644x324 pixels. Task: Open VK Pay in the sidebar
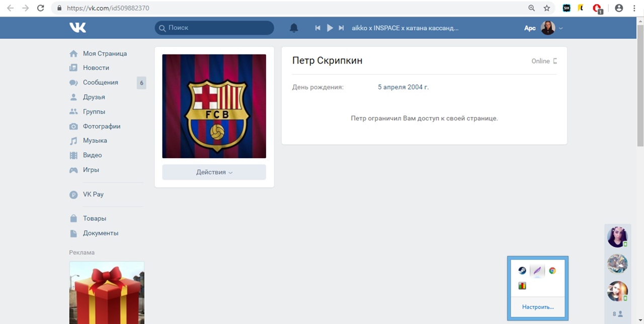[x=93, y=195]
